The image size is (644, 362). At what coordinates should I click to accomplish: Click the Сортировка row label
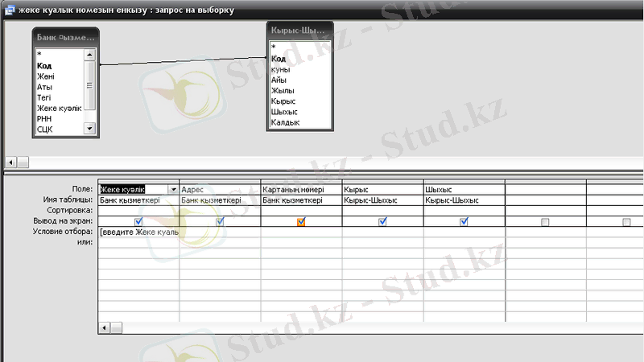70,211
